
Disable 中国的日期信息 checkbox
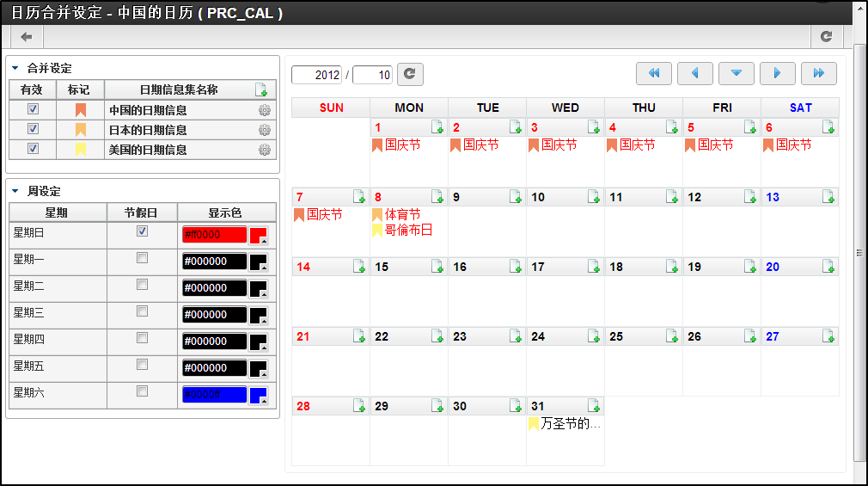click(34, 109)
